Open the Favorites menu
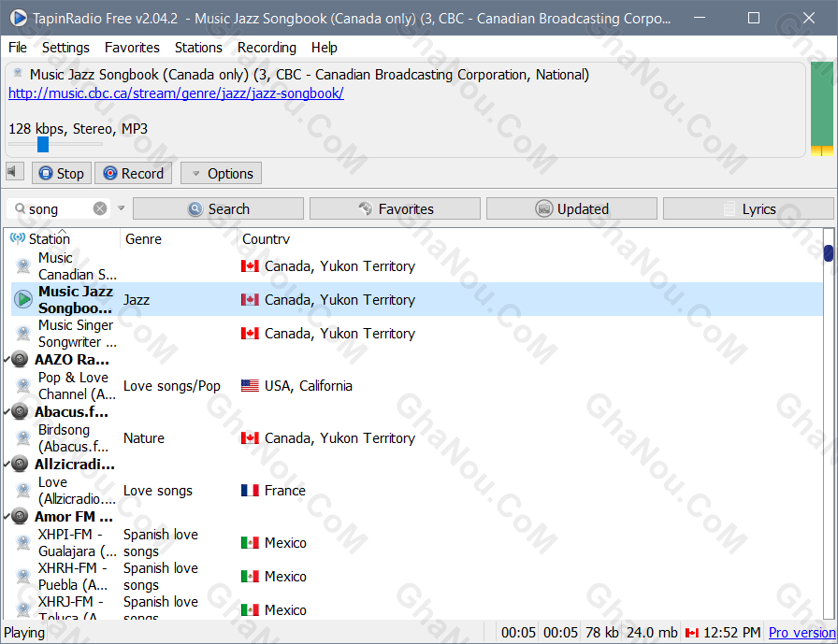Image resolution: width=838 pixels, height=644 pixels. click(132, 48)
